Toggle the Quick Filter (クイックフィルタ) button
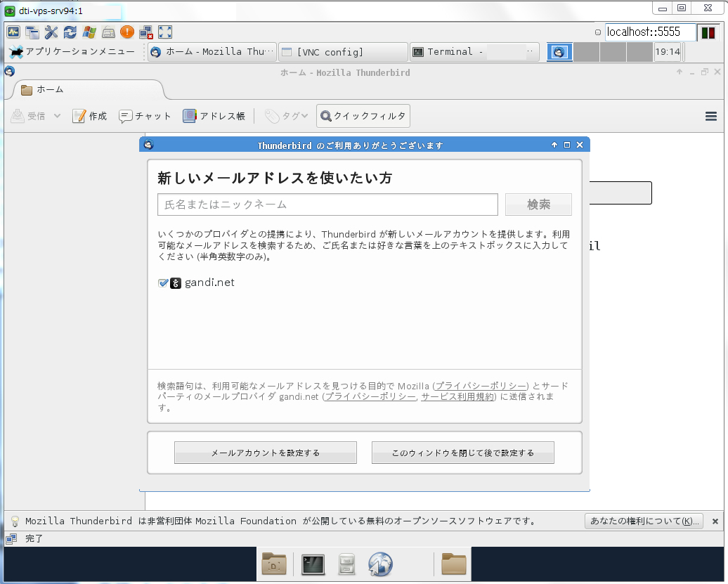728x584 pixels. tap(363, 116)
